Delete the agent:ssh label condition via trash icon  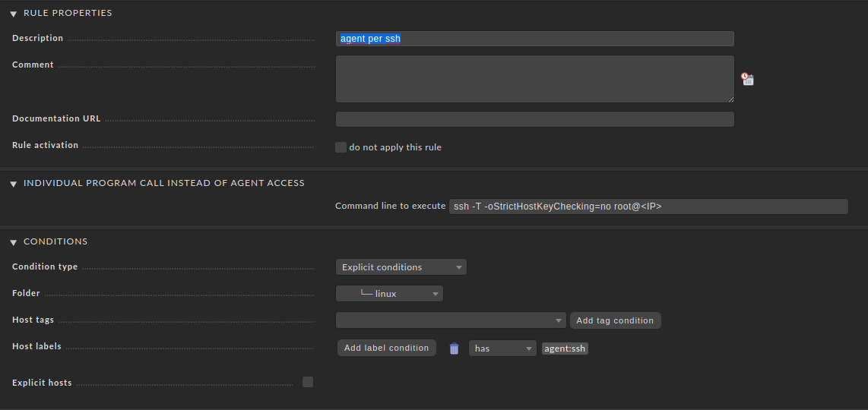click(x=454, y=348)
